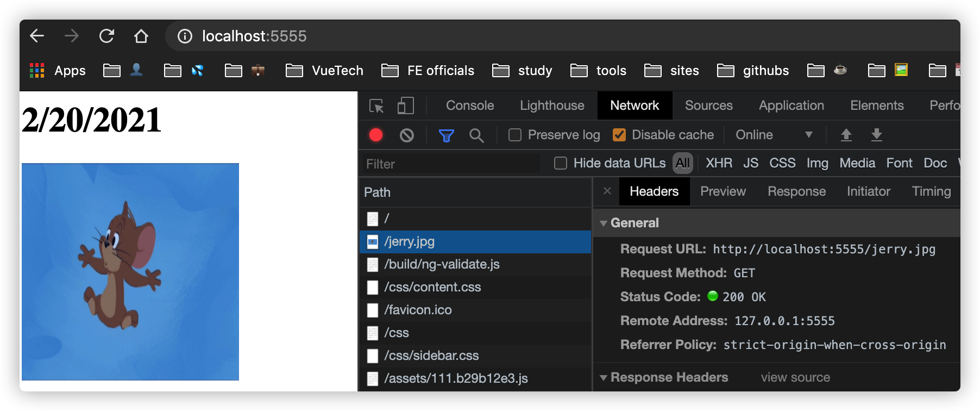Image resolution: width=980 pixels, height=411 pixels.
Task: Select the /favicon.ico request
Action: click(x=475, y=310)
